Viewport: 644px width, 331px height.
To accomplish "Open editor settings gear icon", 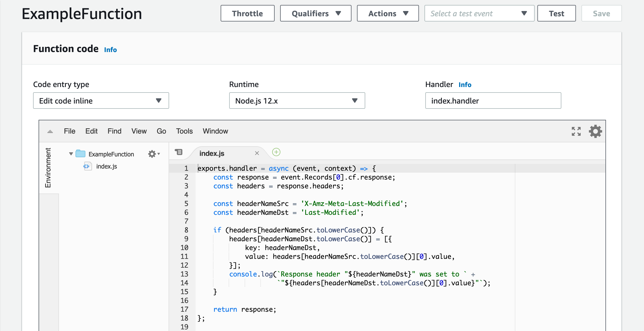I will click(x=595, y=131).
